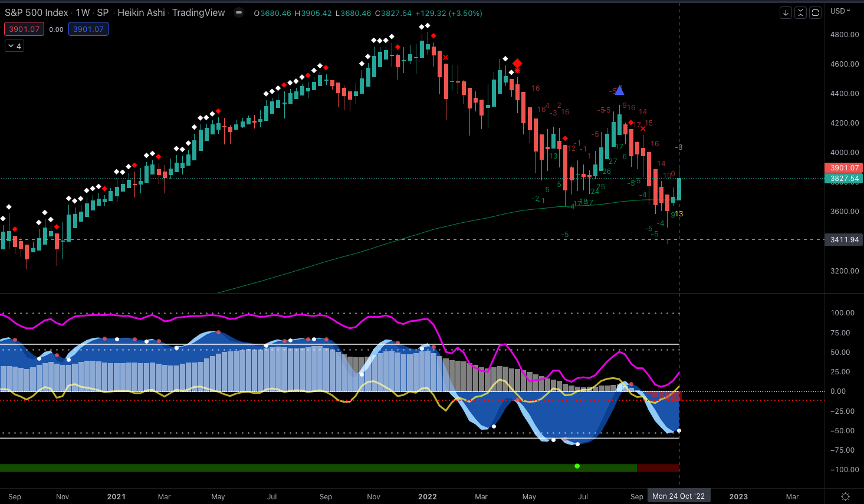Click the blue buy price 3901.07 button

(x=88, y=29)
